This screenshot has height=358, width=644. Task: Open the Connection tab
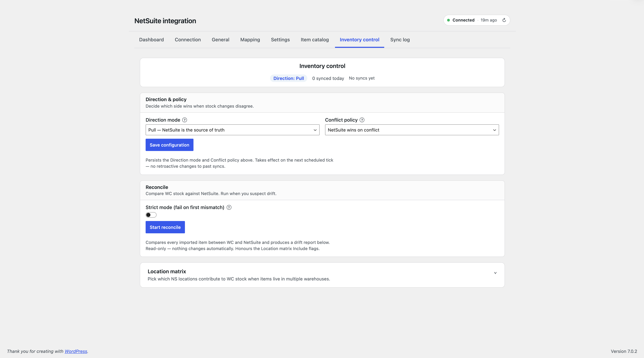(188, 40)
